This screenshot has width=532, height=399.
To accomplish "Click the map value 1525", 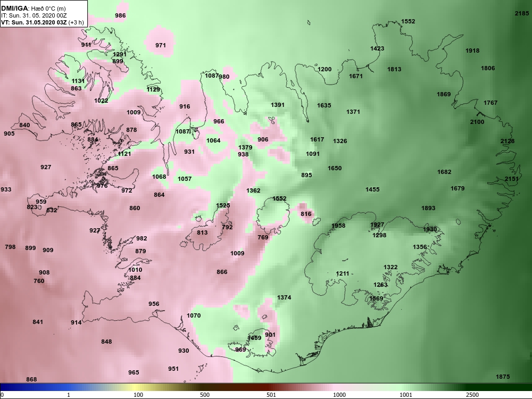I will click(223, 205).
